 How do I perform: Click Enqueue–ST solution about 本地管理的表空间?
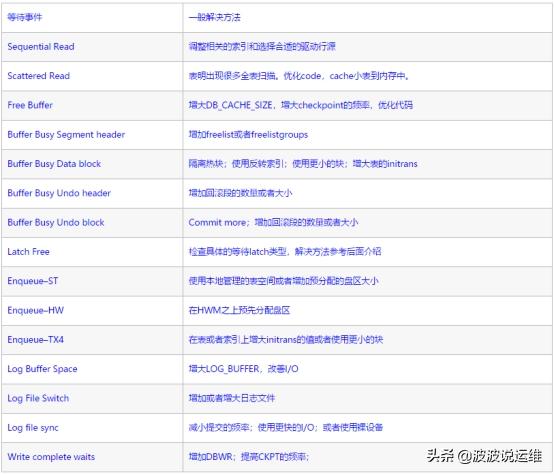[283, 281]
